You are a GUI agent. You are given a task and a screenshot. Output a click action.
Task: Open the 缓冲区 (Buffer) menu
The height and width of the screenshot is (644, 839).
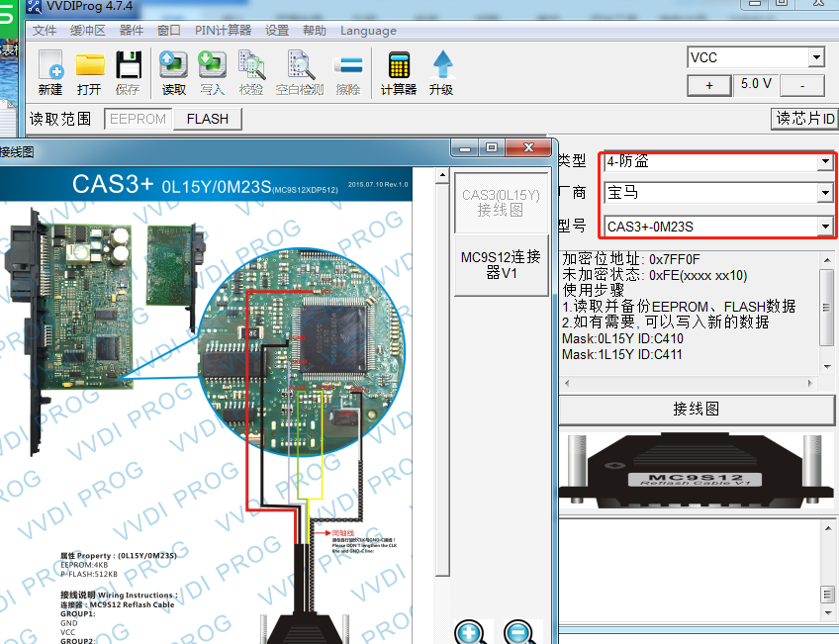tap(88, 31)
